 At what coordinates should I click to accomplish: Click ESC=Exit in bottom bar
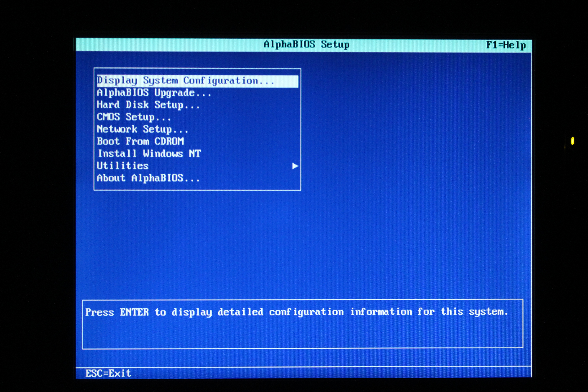point(108,373)
